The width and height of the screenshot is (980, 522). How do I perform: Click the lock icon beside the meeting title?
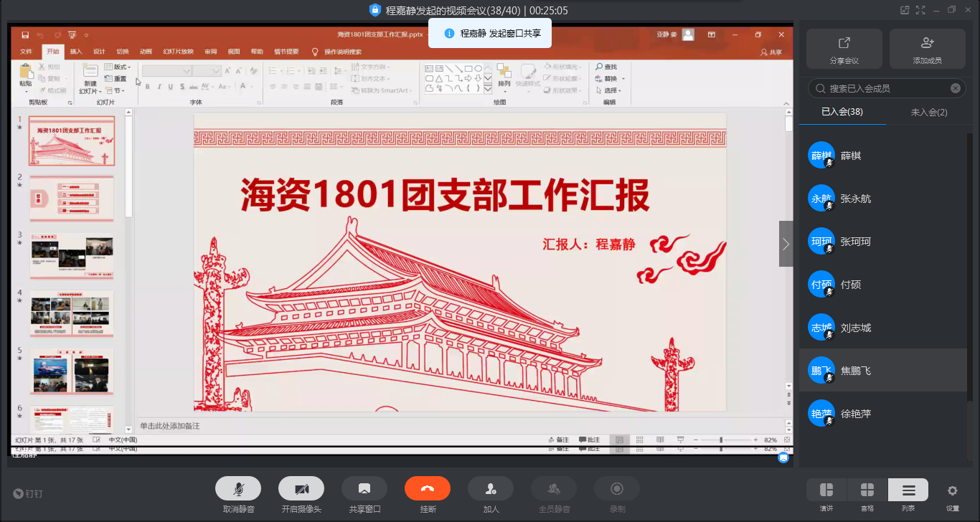point(374,10)
